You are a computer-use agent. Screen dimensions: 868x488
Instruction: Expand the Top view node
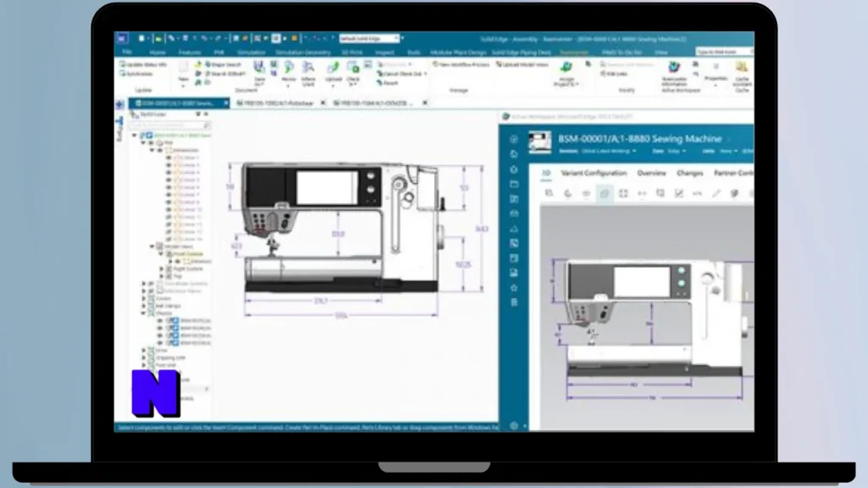[x=162, y=275]
